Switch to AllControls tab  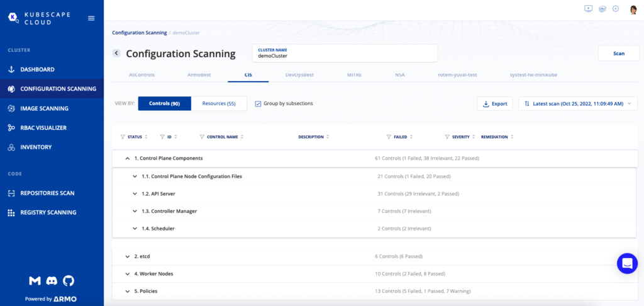[142, 76]
